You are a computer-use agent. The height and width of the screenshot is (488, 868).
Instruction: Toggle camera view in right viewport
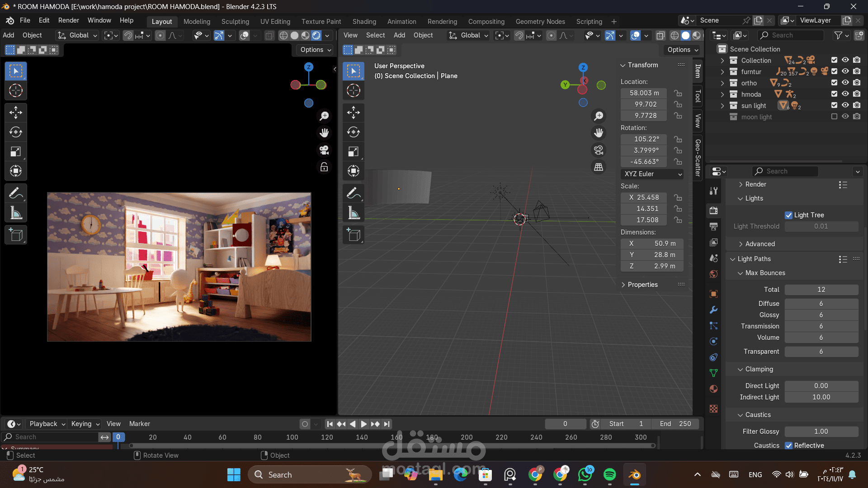coord(599,150)
